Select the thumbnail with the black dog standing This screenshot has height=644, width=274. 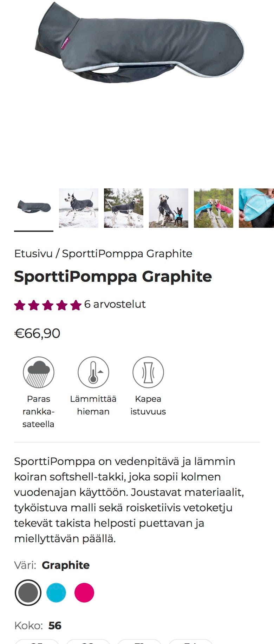169,208
